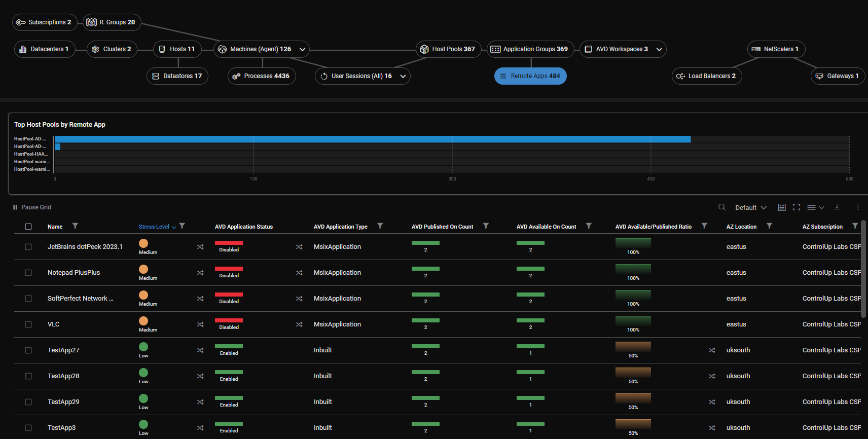Check the box for Notepad PlusPlus row
This screenshot has width=868, height=439.
click(x=28, y=273)
